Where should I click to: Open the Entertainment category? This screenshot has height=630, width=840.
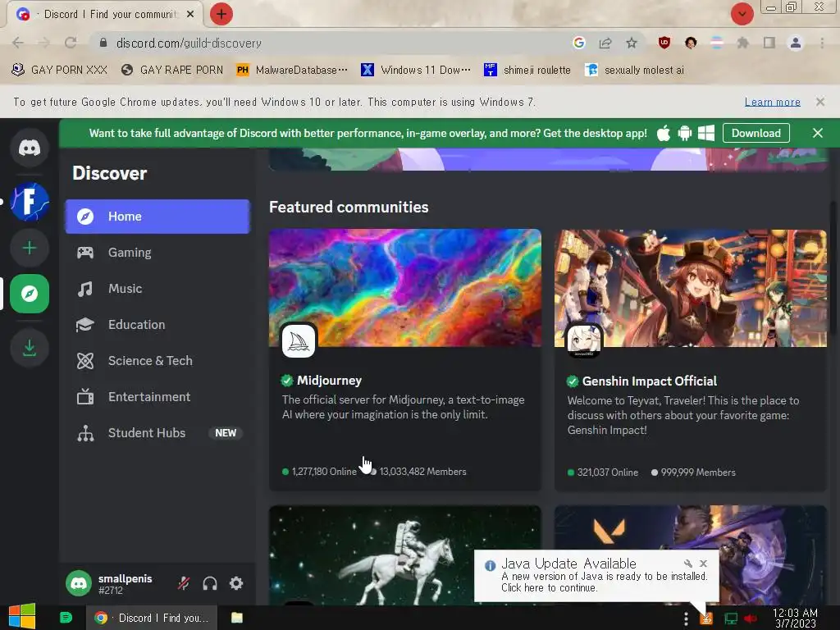coord(157,396)
